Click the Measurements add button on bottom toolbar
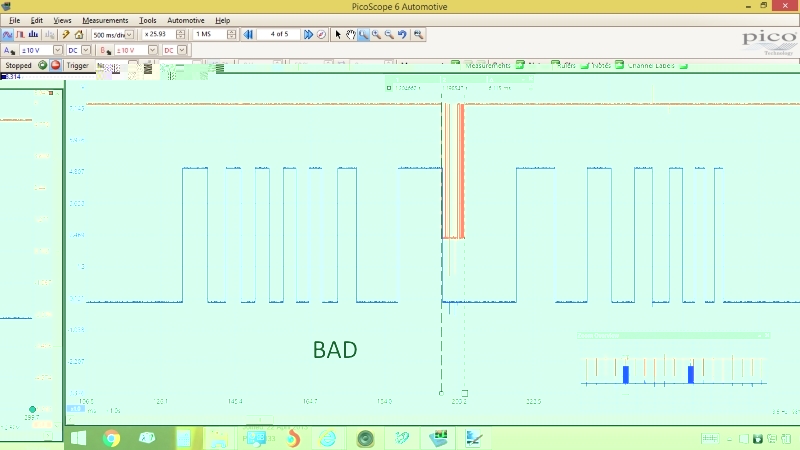Viewport: 800px width, 450px height. pos(520,65)
